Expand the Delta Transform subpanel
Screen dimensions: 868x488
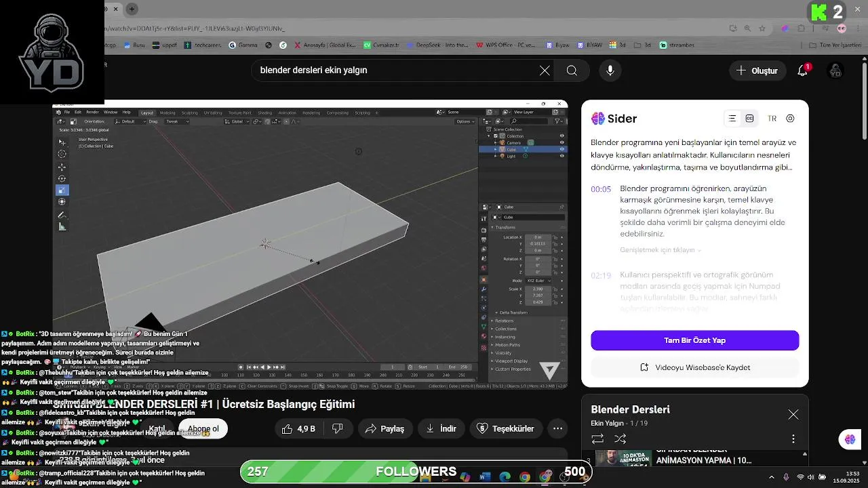tap(513, 312)
